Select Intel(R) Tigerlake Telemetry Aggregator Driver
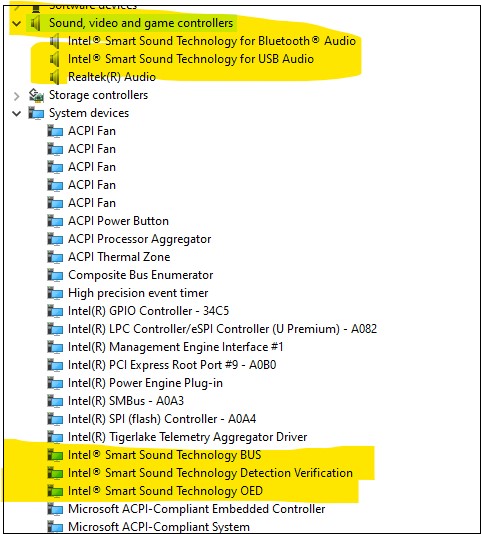Viewport: 481px width, 534px height. tap(187, 437)
